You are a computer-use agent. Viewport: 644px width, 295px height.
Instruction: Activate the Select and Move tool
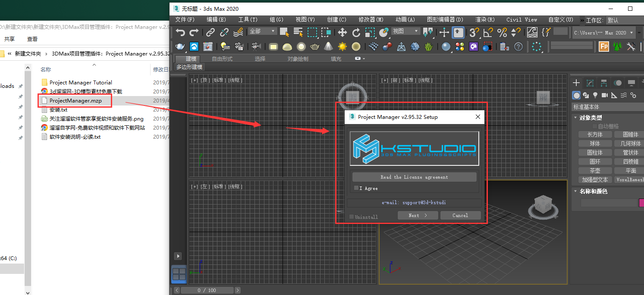click(342, 32)
